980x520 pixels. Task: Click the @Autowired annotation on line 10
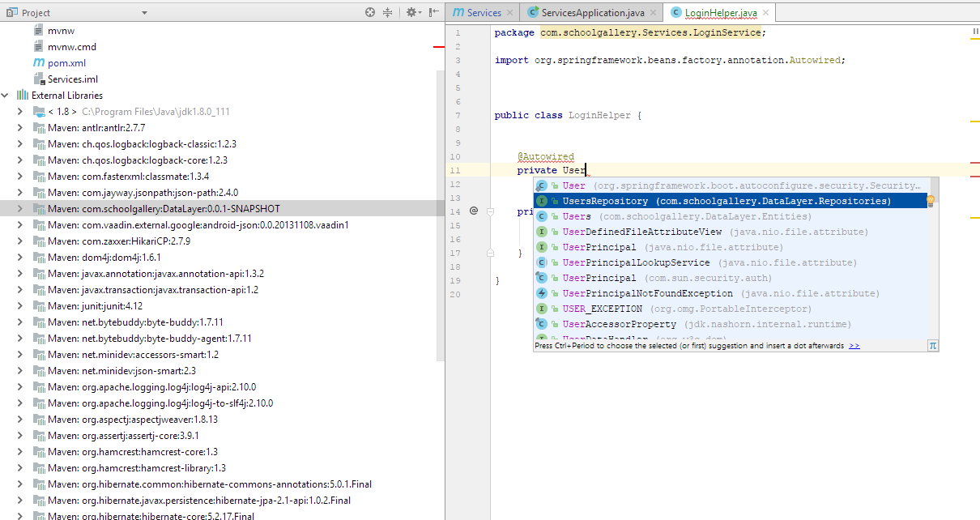pyautogui.click(x=546, y=156)
